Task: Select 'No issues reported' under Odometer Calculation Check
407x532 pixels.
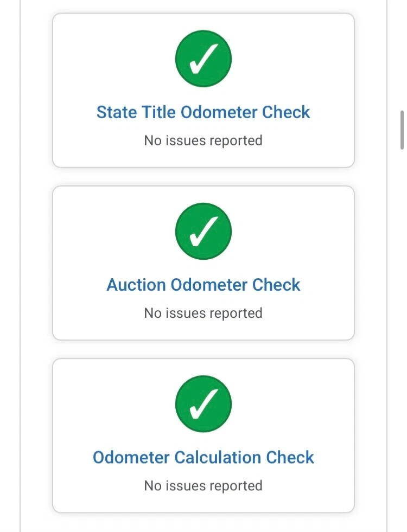Action: click(x=203, y=485)
